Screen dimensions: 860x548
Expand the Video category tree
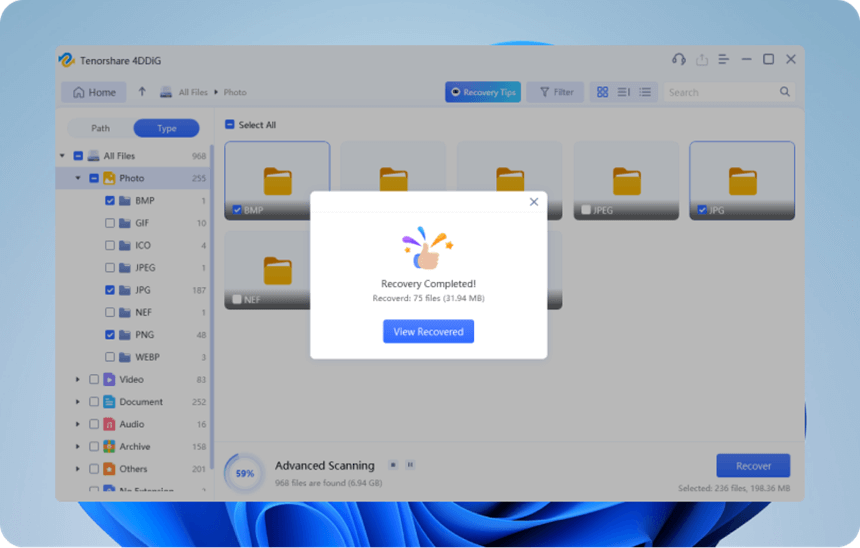[x=78, y=380]
